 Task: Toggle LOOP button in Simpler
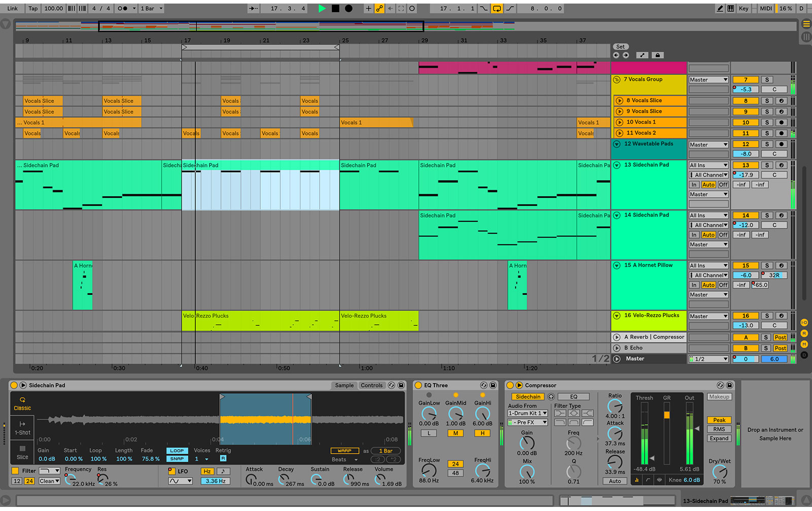[177, 451]
